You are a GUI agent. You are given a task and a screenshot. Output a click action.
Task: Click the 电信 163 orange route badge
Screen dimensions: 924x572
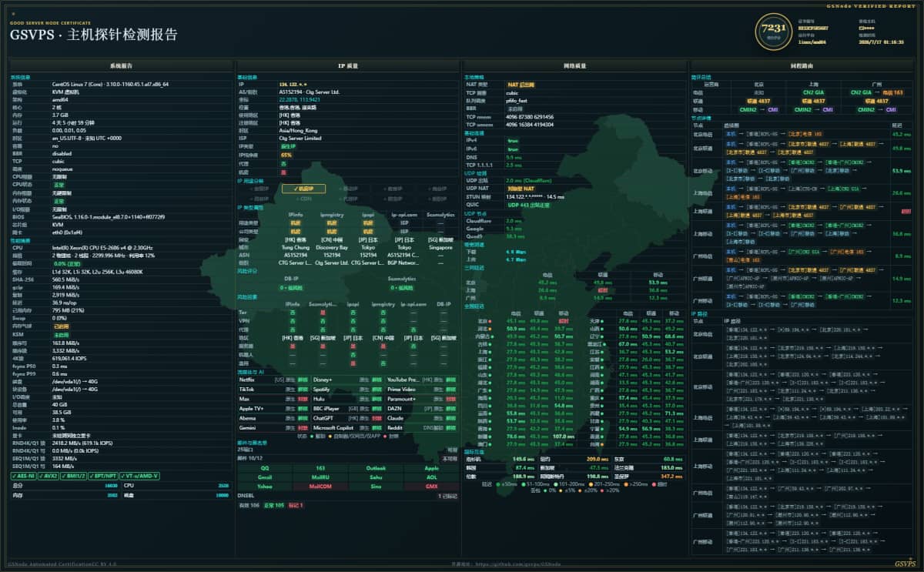tap(892, 92)
